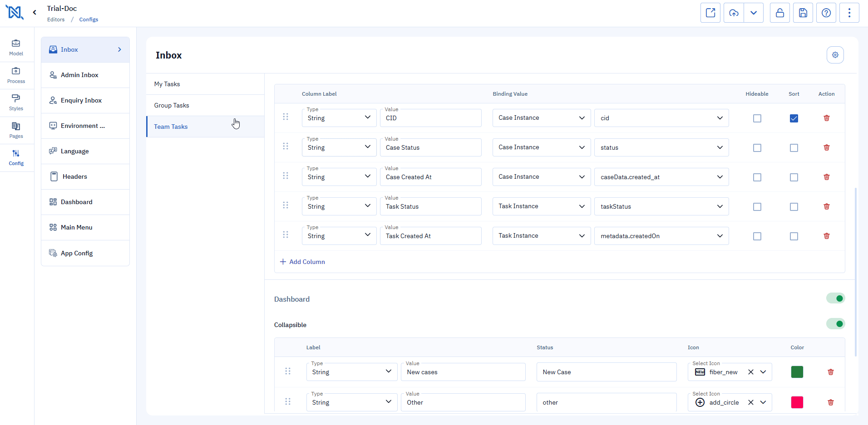Select Main Menu in the config menu
This screenshot has width=868, height=425.
85,227
